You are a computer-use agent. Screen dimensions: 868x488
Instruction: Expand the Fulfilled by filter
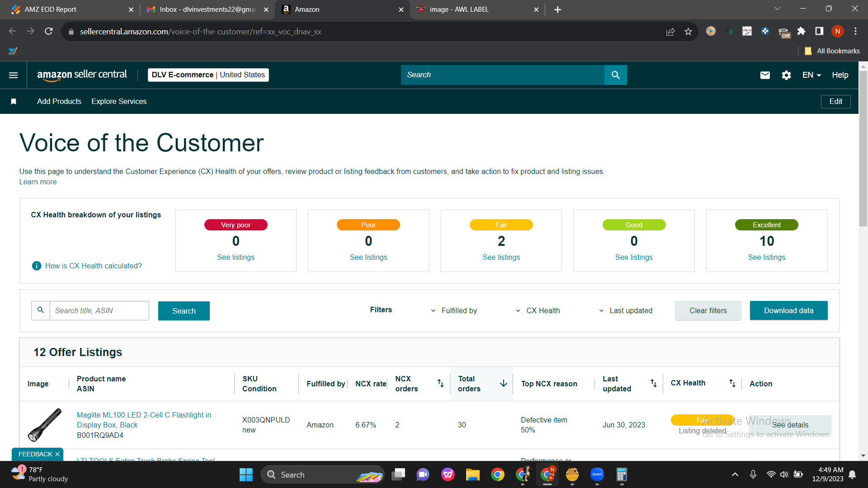pyautogui.click(x=454, y=310)
